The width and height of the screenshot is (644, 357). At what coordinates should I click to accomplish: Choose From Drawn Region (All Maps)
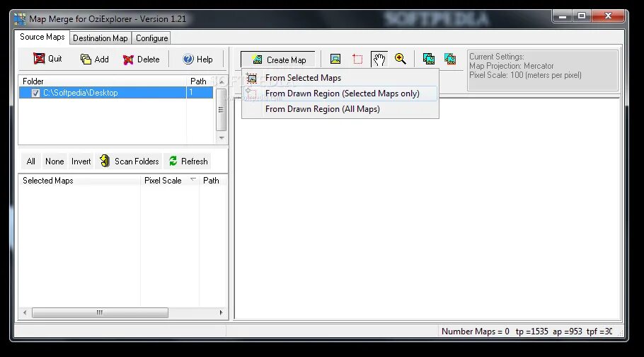340,109
